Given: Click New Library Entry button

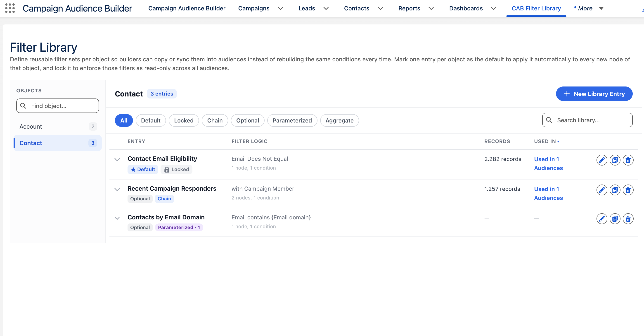Looking at the screenshot, I should pyautogui.click(x=594, y=94).
